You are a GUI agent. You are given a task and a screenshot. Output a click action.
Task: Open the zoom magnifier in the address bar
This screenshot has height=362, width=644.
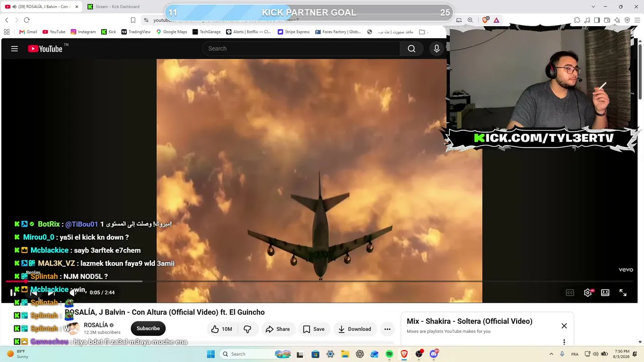coord(470,20)
